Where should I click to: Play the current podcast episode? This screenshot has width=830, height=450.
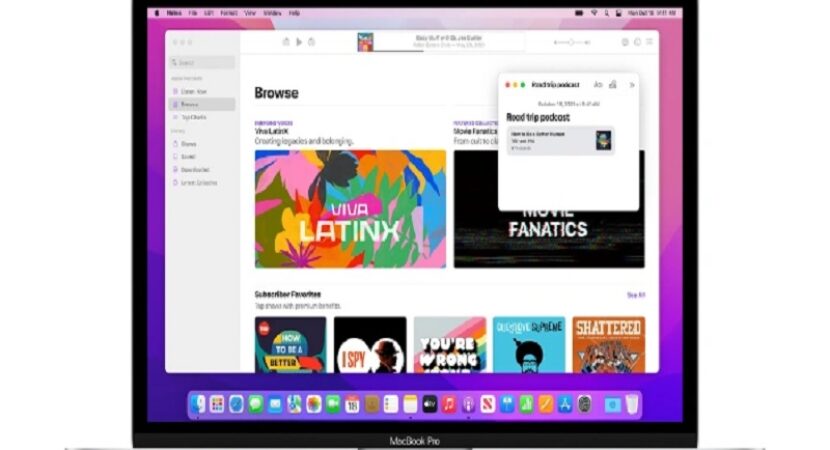pos(299,42)
